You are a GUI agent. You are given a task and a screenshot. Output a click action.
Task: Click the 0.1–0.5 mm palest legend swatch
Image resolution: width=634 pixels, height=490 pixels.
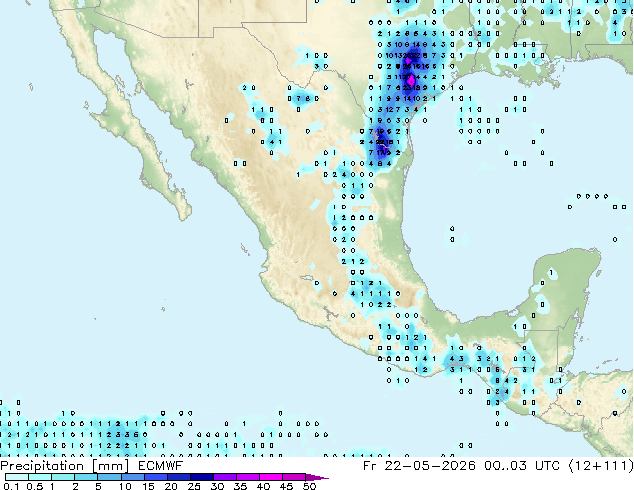click(x=17, y=477)
